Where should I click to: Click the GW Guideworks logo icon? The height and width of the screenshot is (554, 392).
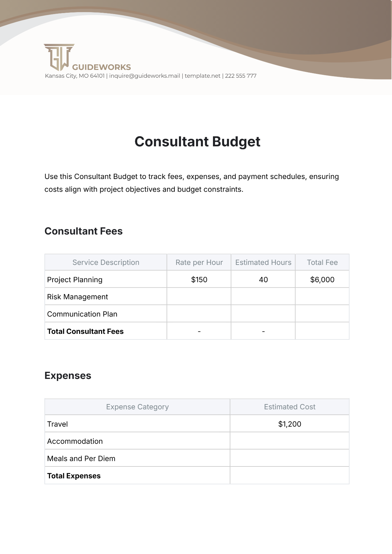click(x=59, y=57)
